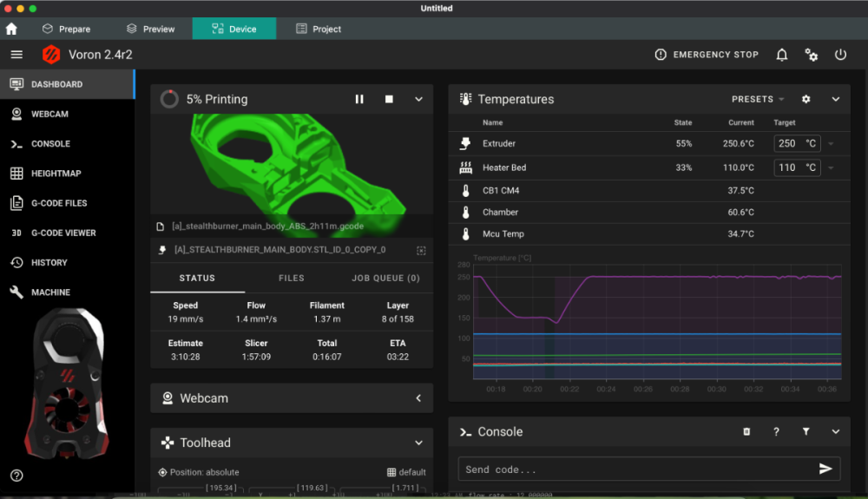Send console code with arrow icon
The image size is (868, 499).
[x=825, y=469]
